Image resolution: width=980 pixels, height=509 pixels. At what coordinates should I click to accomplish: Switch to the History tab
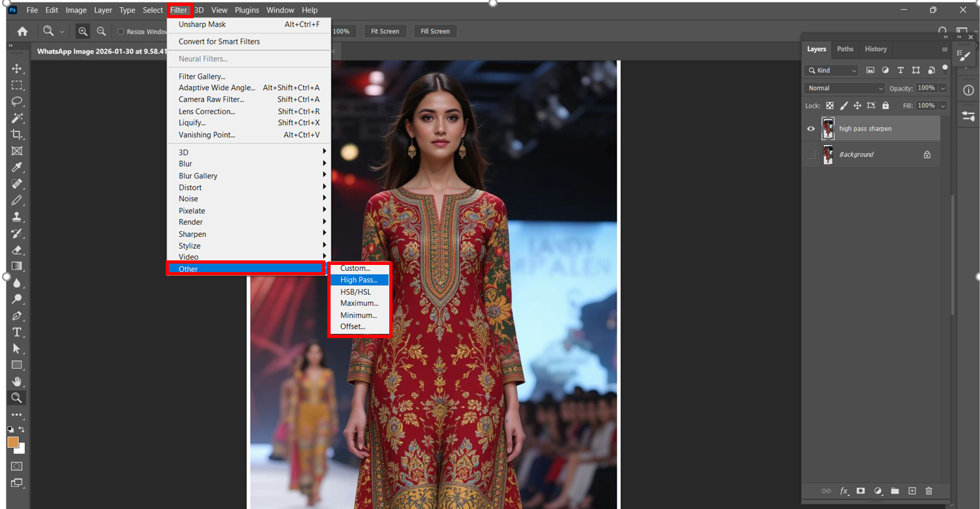875,49
